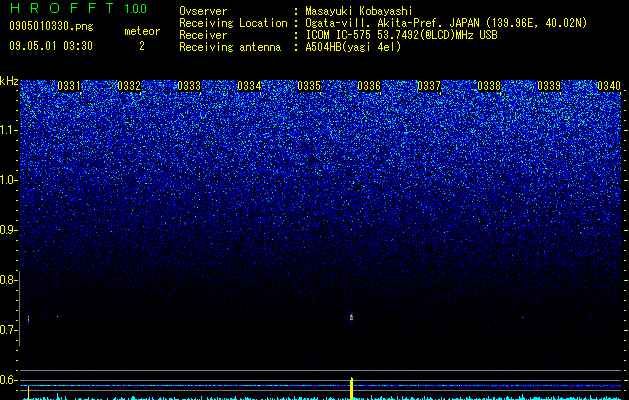The image size is (629, 400).
Task: Click the Masayuki Kobayashi observer name
Action: [x=359, y=11]
